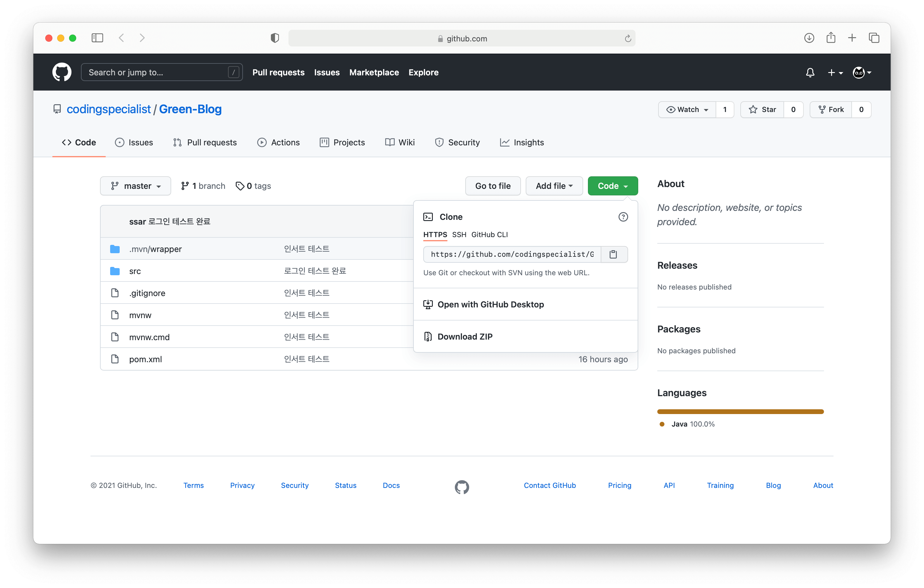Viewport: 924px width, 588px height.
Task: Open the latest commit message ssar 로그인 테스트 완료
Action: pyautogui.click(x=170, y=222)
